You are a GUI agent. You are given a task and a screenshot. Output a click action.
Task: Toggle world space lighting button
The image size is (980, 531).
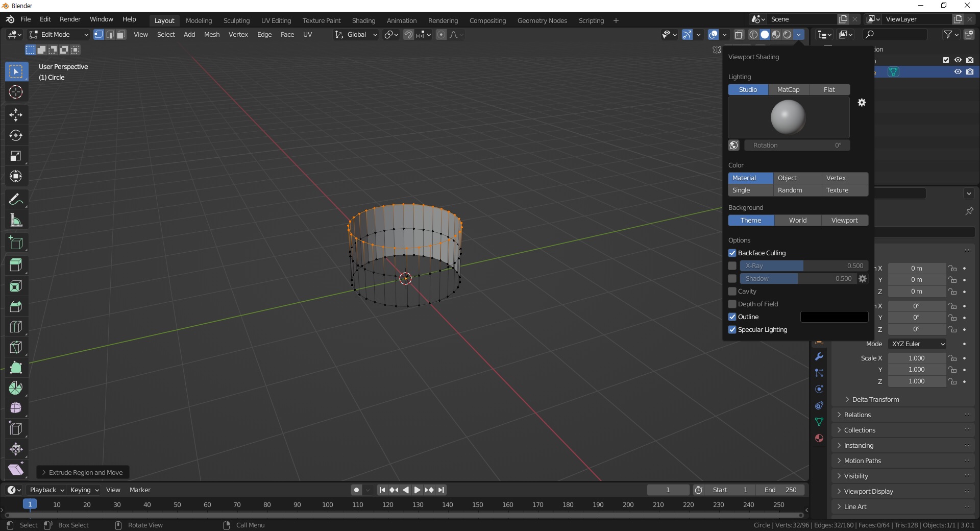point(734,146)
